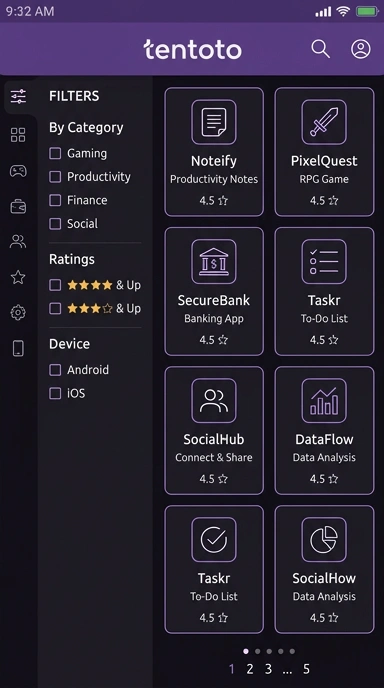Open the user profile icon
384x688 pixels.
click(x=361, y=49)
